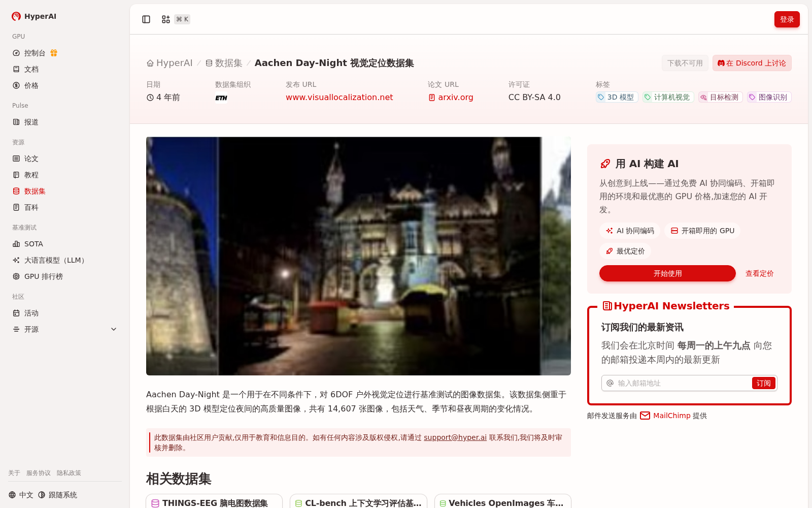The height and width of the screenshot is (508, 812).
Task: Expand the 开源 chevron
Action: point(114,329)
